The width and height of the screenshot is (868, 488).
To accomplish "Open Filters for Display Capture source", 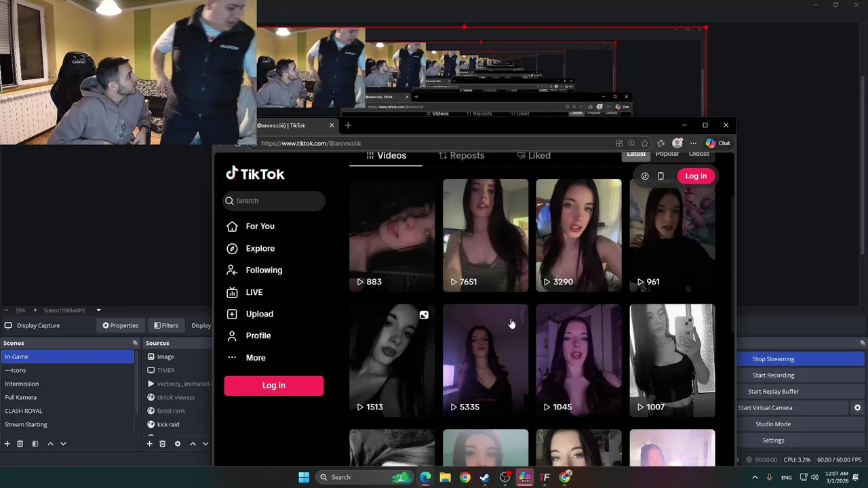I will tap(166, 326).
